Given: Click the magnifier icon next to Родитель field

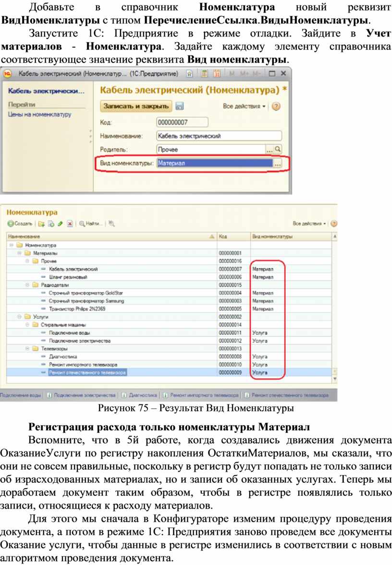Looking at the screenshot, I should (x=277, y=149).
